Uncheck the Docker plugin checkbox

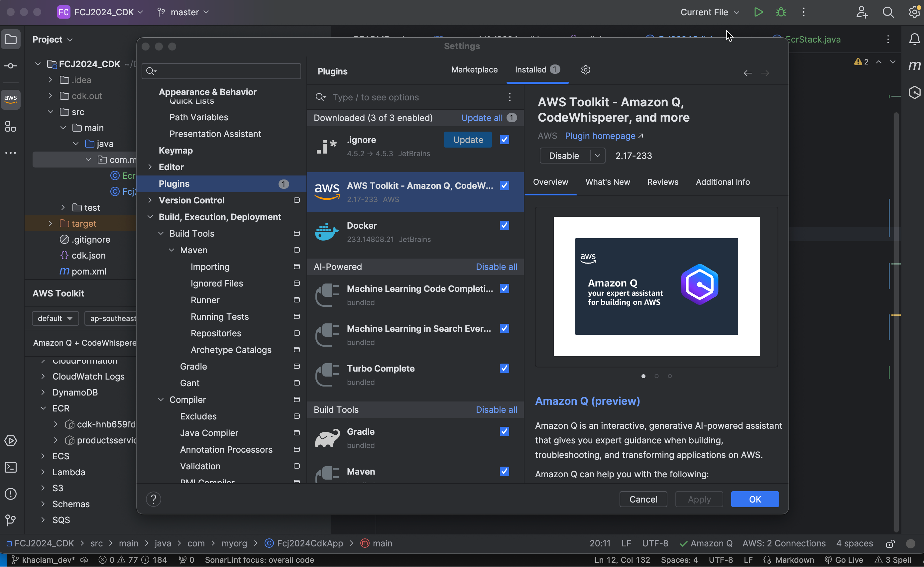point(504,225)
